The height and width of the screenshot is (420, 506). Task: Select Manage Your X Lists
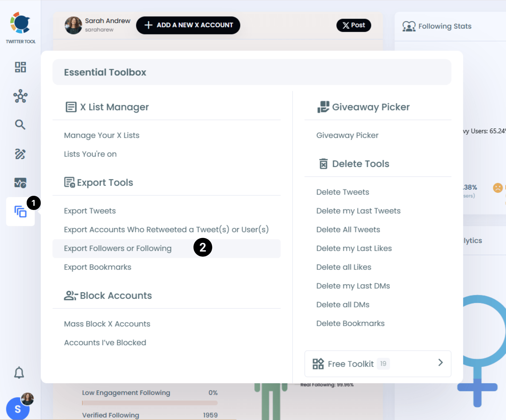(x=102, y=135)
